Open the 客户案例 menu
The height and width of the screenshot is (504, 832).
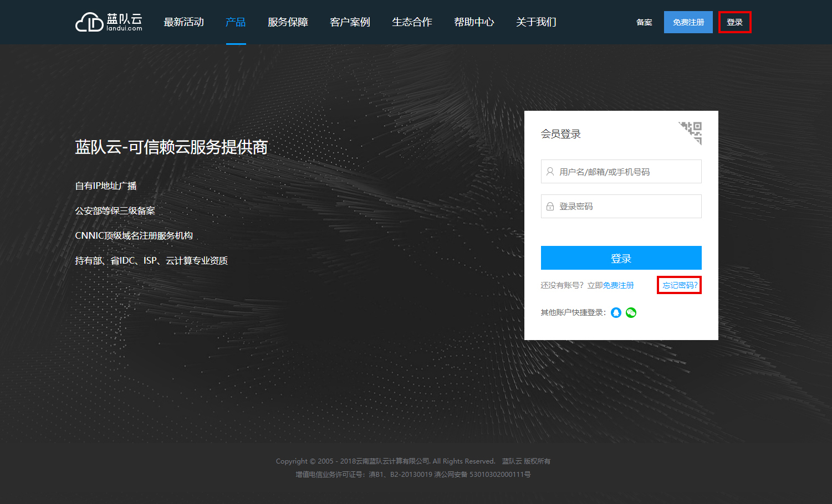click(350, 22)
